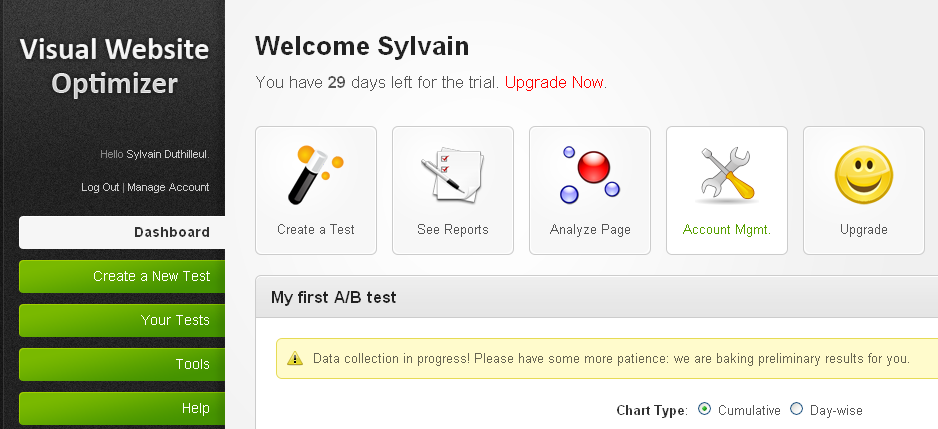938x429 pixels.
Task: Click the red Upgrade Now link
Action: [x=554, y=83]
